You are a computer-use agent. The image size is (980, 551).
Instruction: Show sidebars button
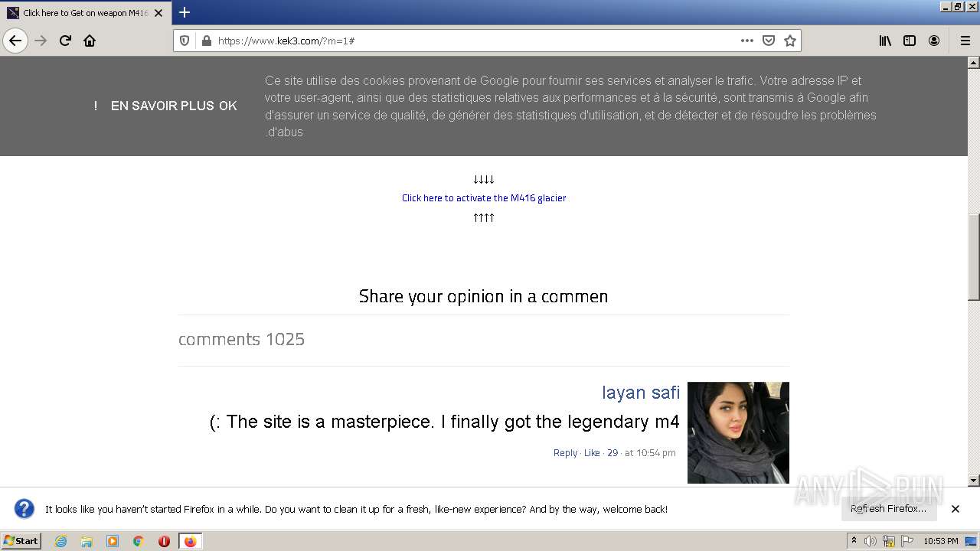pyautogui.click(x=910, y=41)
